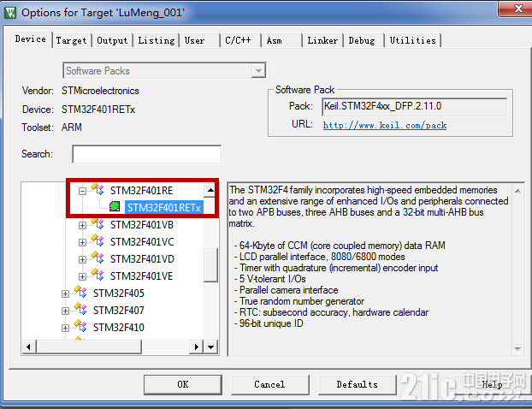Click the Toolset value ARM
Viewport: 532px width, 409px height.
click(72, 127)
